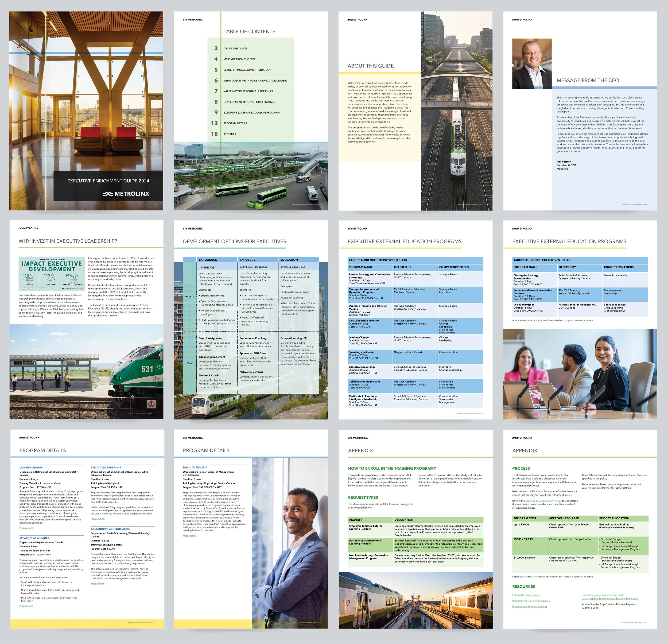The image size is (668, 644).
Task: Open The Judy Project Program Link
Action: click(x=189, y=535)
